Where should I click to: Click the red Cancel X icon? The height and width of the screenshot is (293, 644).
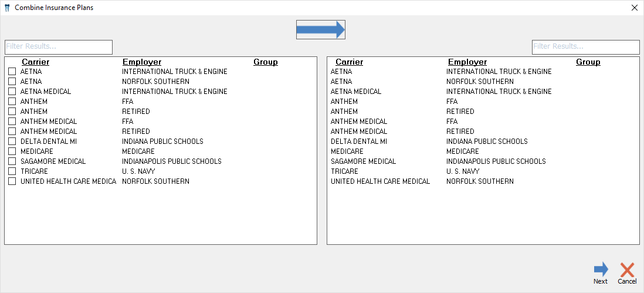(627, 270)
